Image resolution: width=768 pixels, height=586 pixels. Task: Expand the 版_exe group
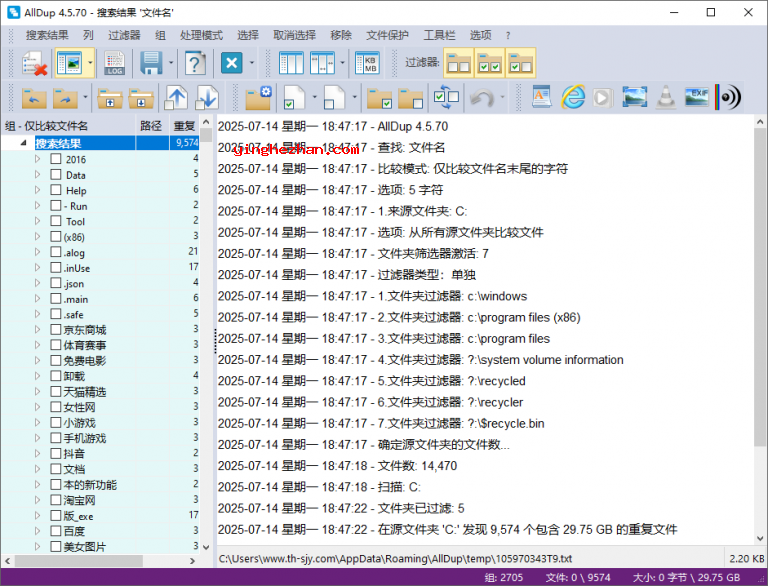click(38, 515)
